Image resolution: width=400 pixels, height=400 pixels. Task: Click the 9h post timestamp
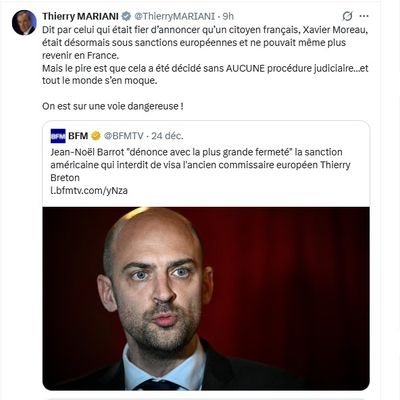[228, 16]
